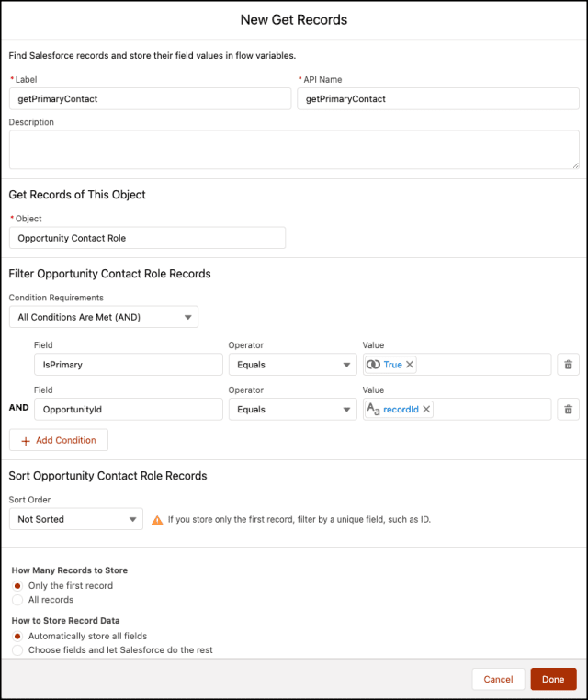Open the Condition Requirements dropdown
Viewport: 588px width, 700px height.
(104, 317)
